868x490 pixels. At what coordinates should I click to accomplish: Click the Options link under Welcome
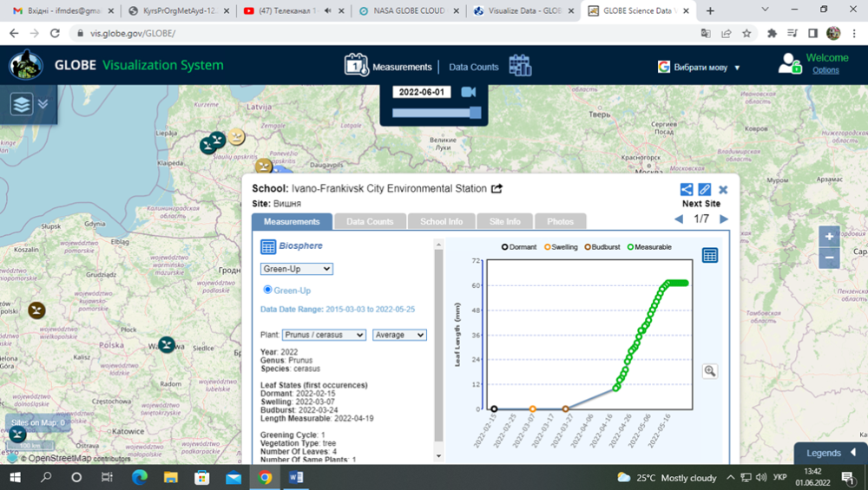pyautogui.click(x=825, y=70)
